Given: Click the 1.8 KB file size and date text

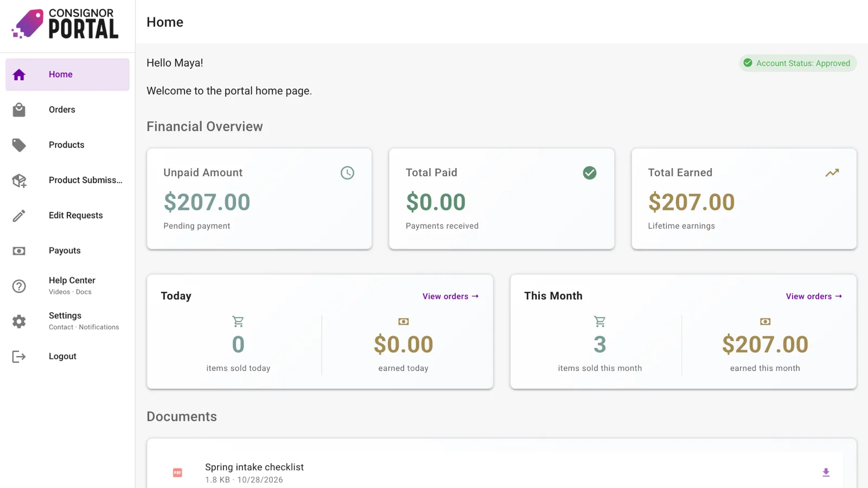Looking at the screenshot, I should pos(244,480).
